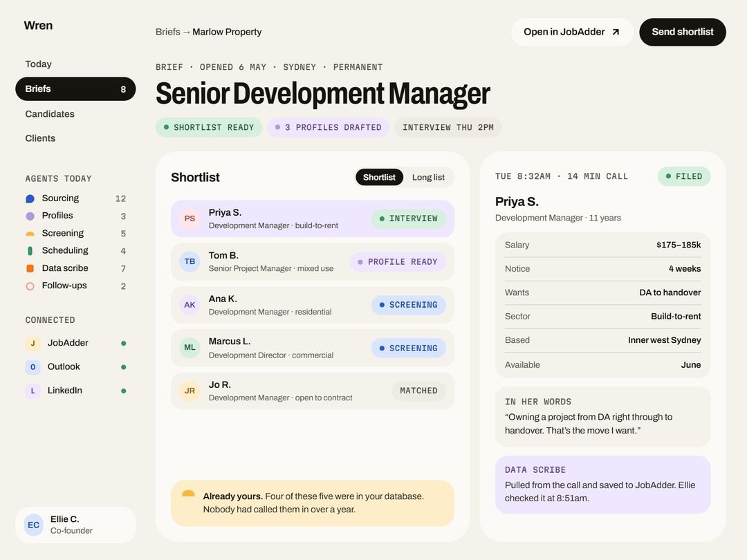Click the Briefs breadcrumb link
Viewport: 747px width, 560px height.
(167, 32)
